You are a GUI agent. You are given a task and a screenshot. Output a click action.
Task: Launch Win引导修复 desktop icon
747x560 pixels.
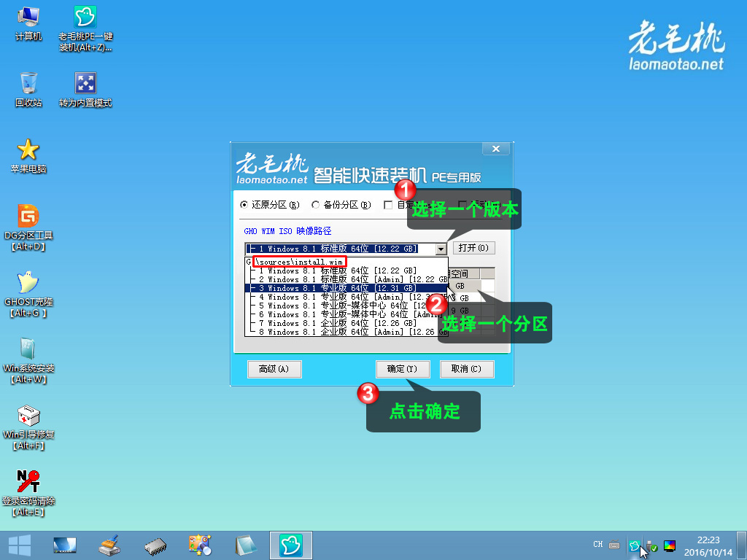pyautogui.click(x=28, y=427)
